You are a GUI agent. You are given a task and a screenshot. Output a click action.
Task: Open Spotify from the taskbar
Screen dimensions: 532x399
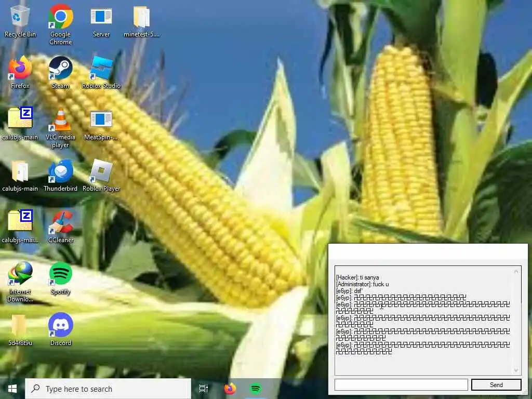click(256, 389)
